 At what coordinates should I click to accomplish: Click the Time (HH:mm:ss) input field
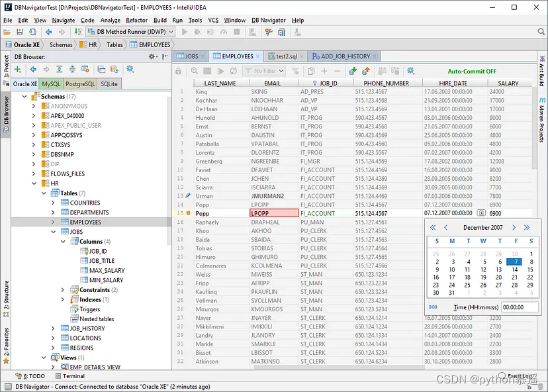tap(520, 307)
